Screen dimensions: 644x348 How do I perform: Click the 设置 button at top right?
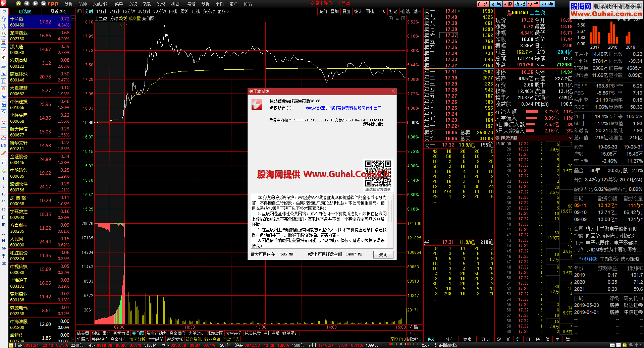[533, 4]
